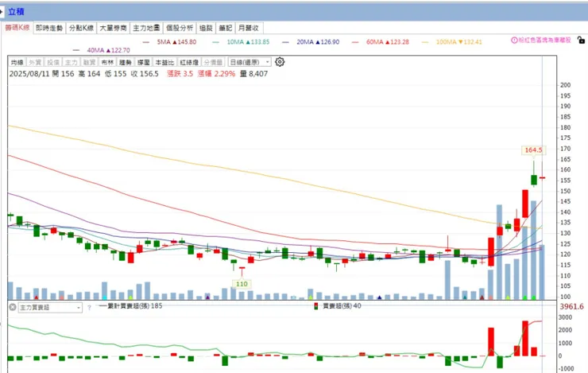Toggle the 撐壓 support-resistance overlay
Image resolution: width=588 pixels, height=373 pixels.
click(x=143, y=62)
